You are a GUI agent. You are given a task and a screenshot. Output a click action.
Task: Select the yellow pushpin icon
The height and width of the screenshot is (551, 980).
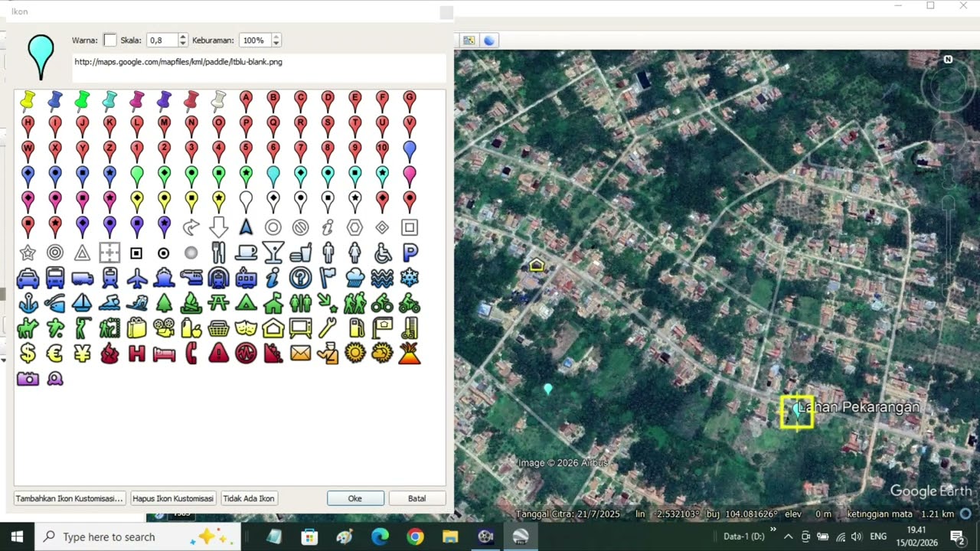(28, 100)
